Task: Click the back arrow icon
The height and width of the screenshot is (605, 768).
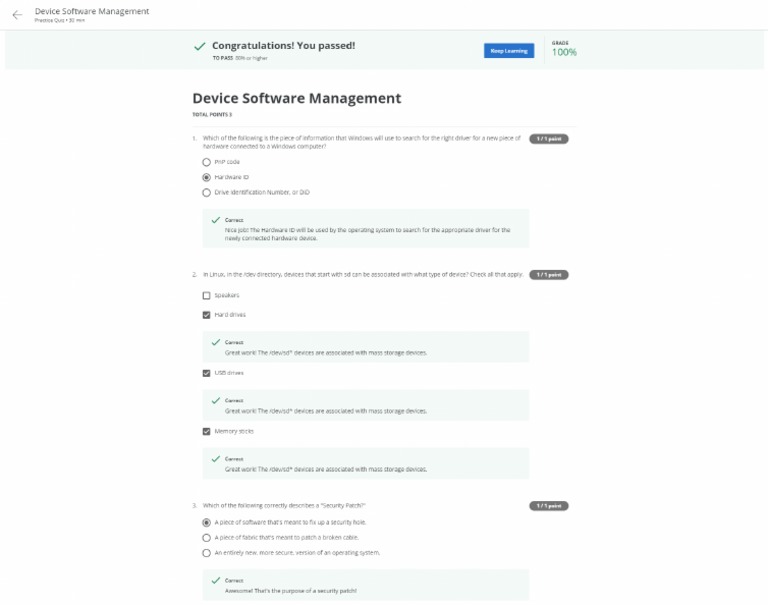Action: (x=17, y=15)
